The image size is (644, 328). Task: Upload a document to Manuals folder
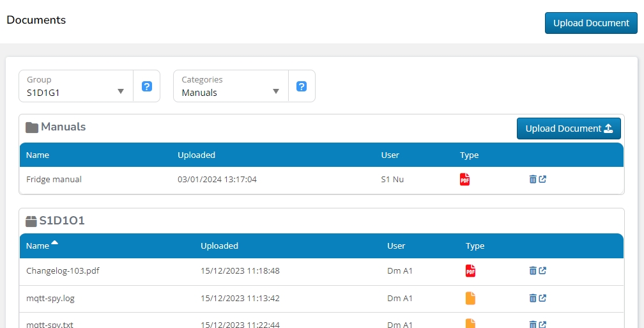point(569,129)
